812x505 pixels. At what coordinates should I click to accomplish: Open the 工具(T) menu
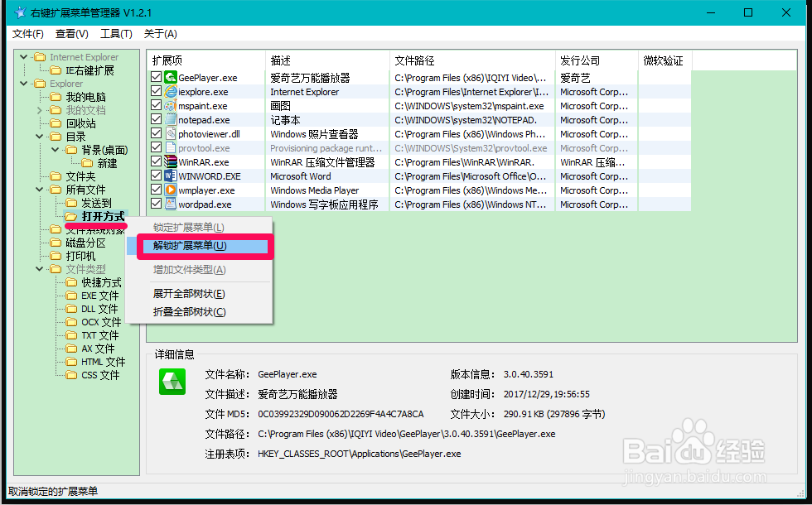(x=116, y=34)
